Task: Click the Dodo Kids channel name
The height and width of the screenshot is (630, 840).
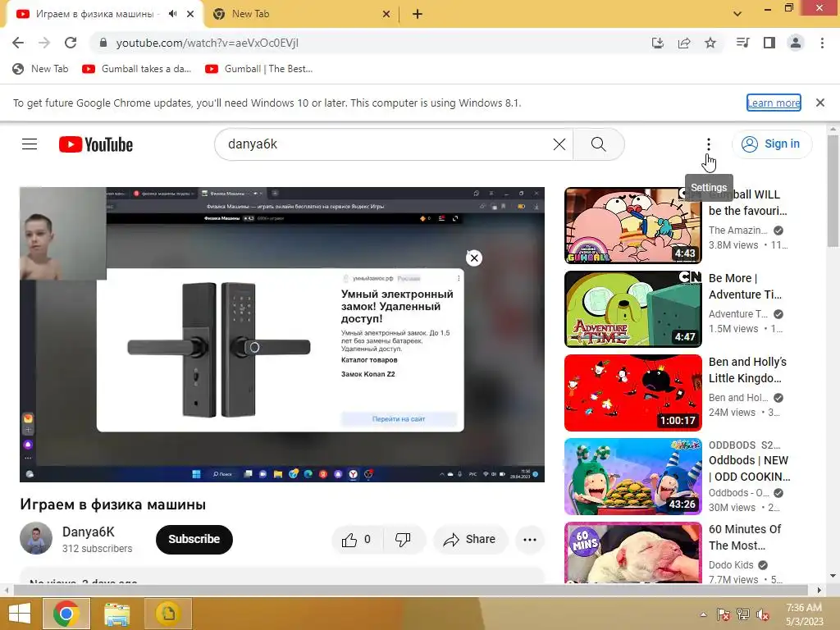Action: click(x=731, y=565)
